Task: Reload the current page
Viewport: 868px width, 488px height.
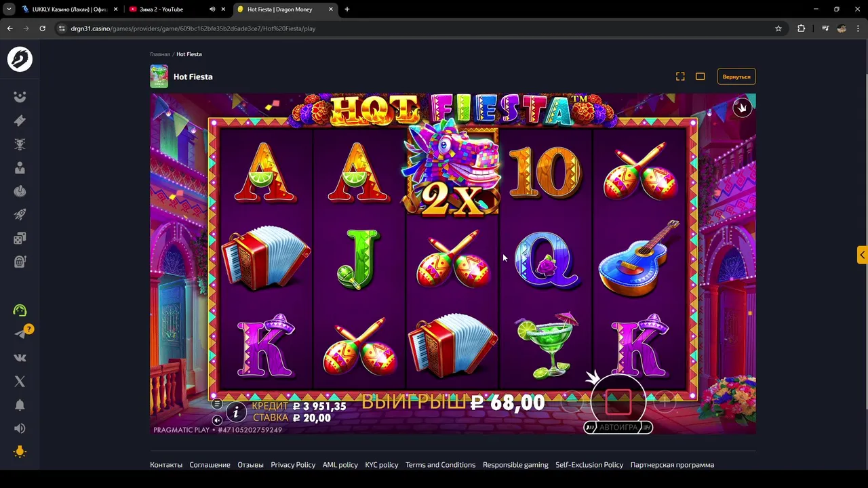Action: (42, 28)
